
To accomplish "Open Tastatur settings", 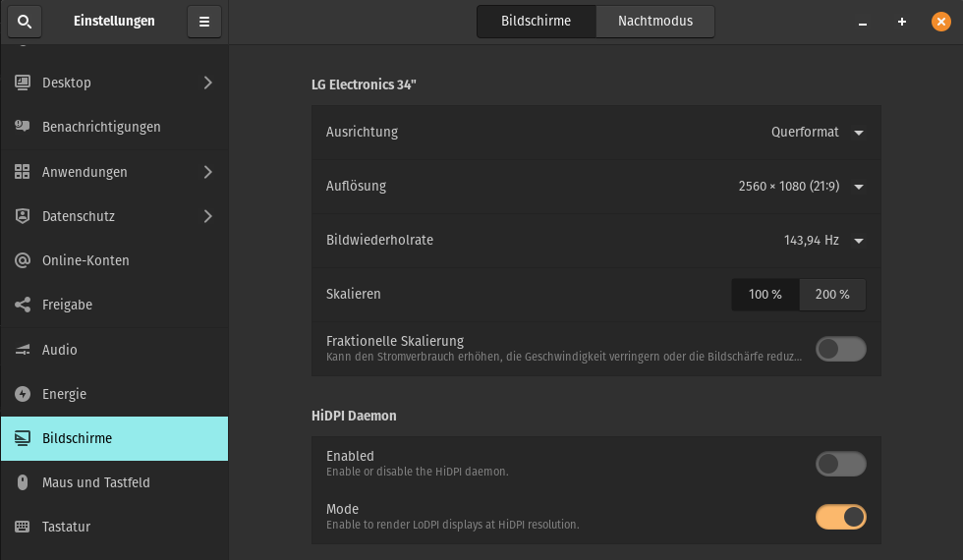I will click(114, 527).
